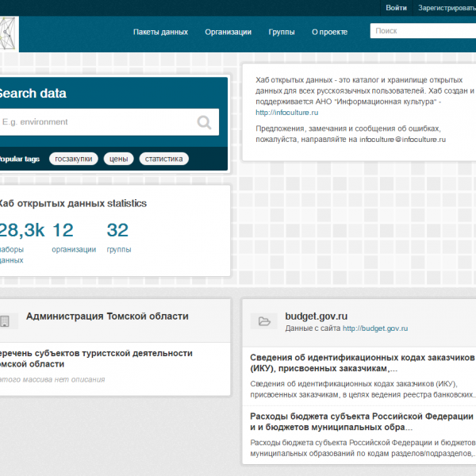Image resolution: width=476 pixels, height=476 pixels.
Task: Click the Войти login link
Action: tap(396, 8)
